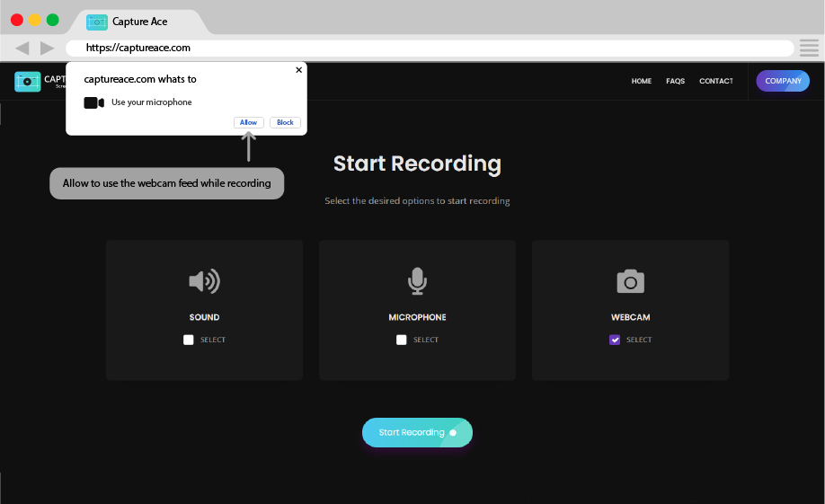Screen dimensions: 825x504
Task: Click the browser forward arrow
Action: pos(48,49)
